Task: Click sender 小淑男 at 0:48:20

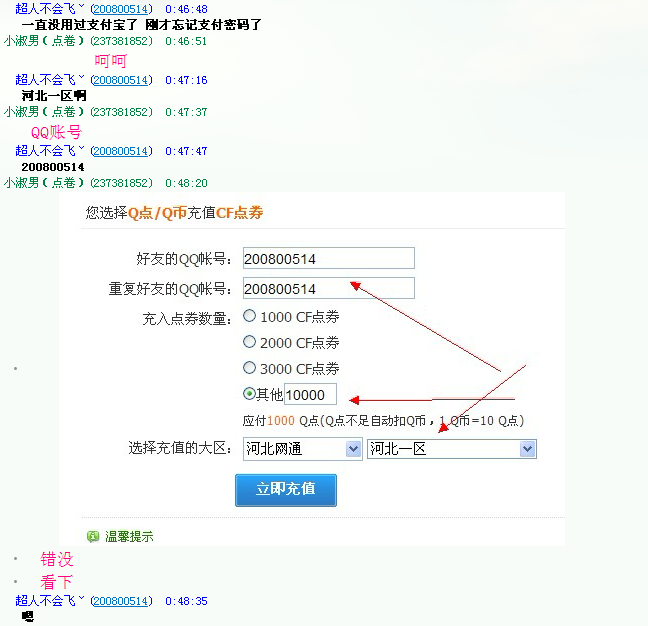Action: click(x=44, y=183)
